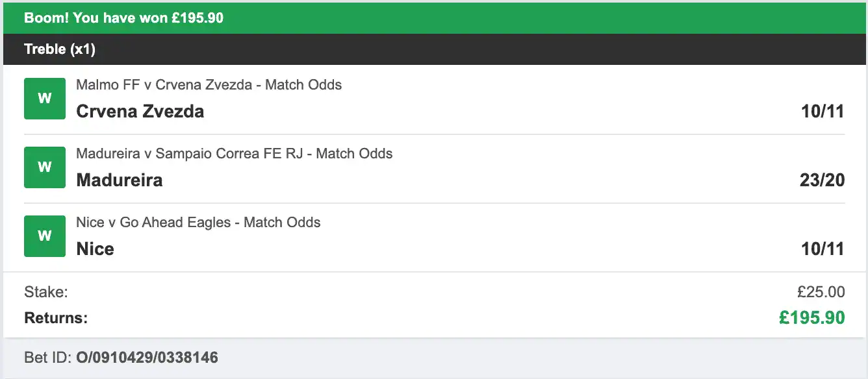The height and width of the screenshot is (379, 868).
Task: Click the 10/11 odds for Crvena Zvezda
Action: point(823,111)
